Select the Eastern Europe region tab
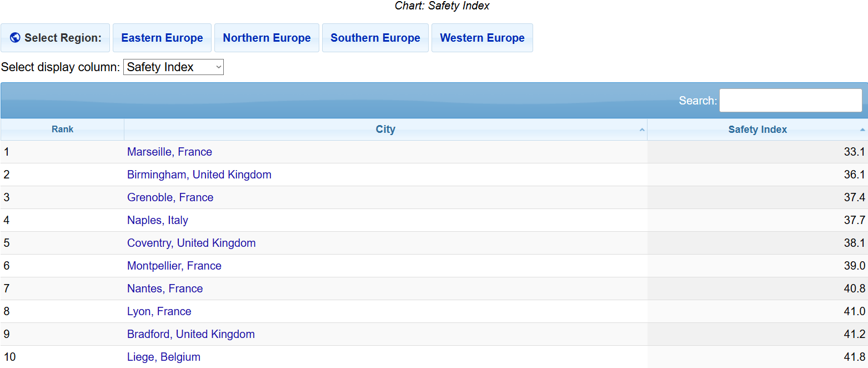Viewport: 868px width, 368px height. [x=162, y=38]
